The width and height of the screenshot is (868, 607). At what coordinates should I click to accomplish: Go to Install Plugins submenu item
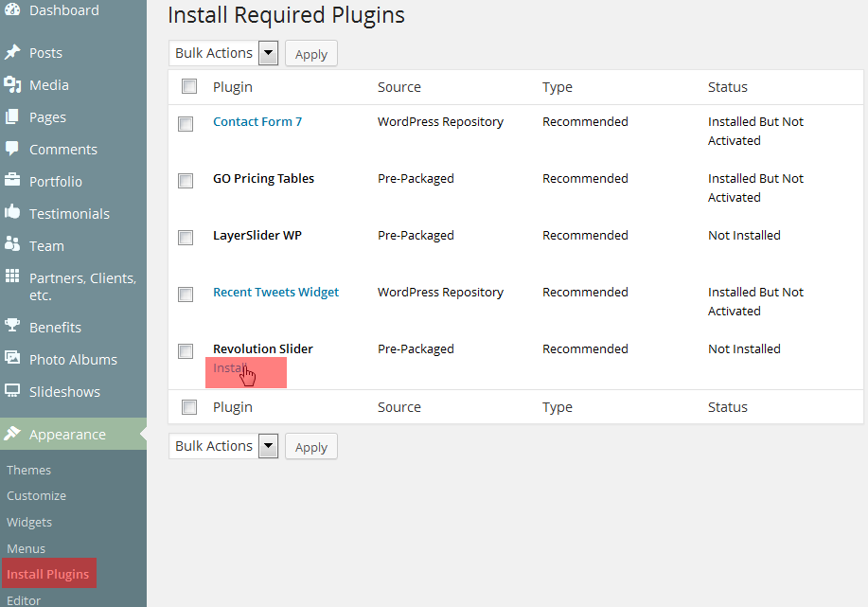point(48,574)
